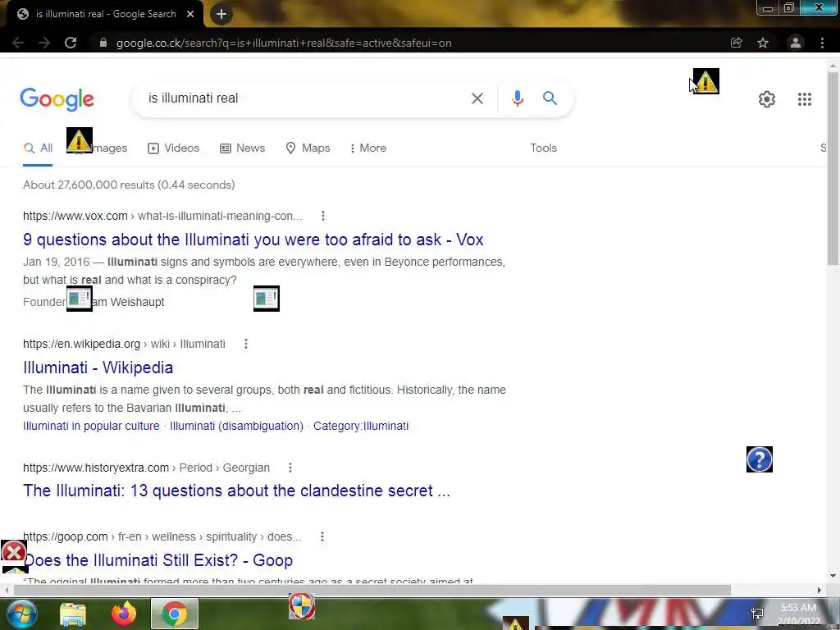Expand the More search filters
The image size is (840, 630).
click(367, 148)
